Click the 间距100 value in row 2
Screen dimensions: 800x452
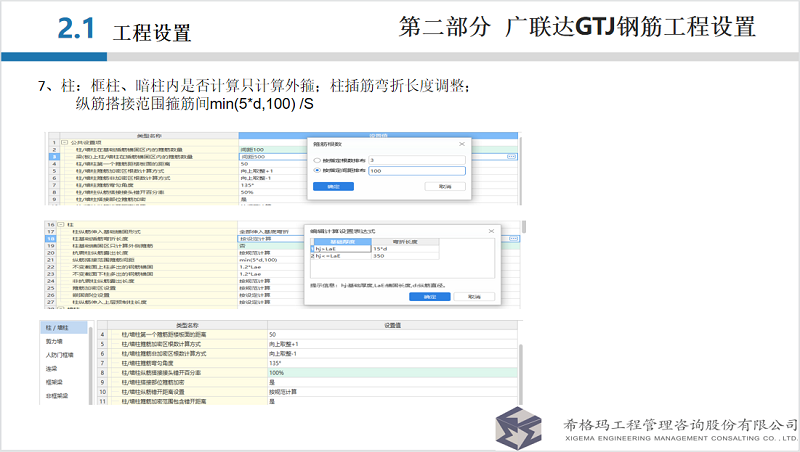pyautogui.click(x=253, y=149)
